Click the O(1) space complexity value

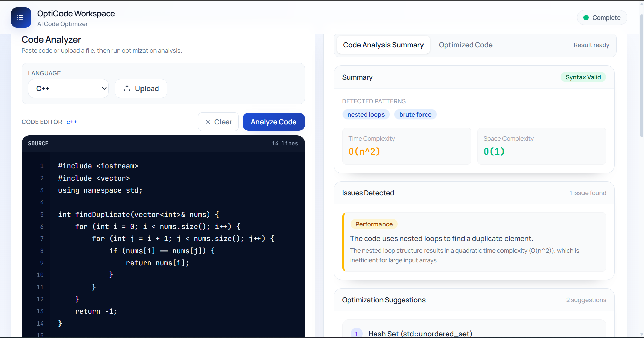[494, 151]
